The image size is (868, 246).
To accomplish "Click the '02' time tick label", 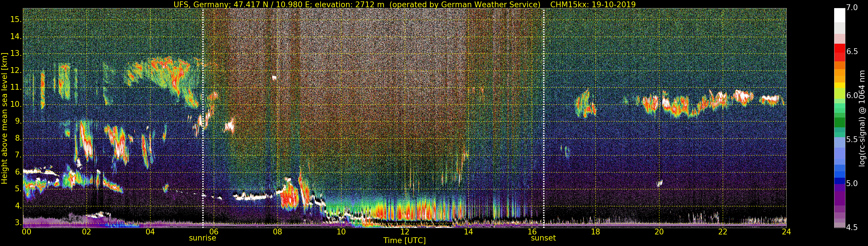I will (87, 232).
